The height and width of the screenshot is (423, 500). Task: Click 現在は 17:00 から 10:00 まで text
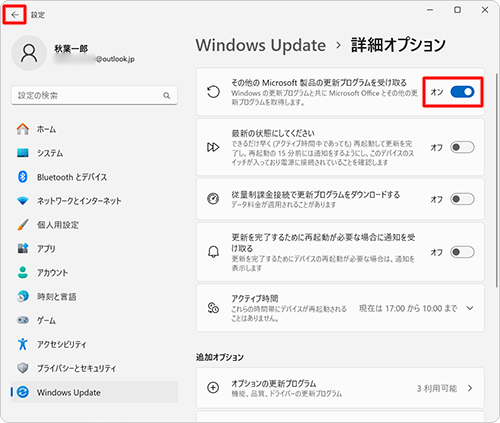coord(408,308)
